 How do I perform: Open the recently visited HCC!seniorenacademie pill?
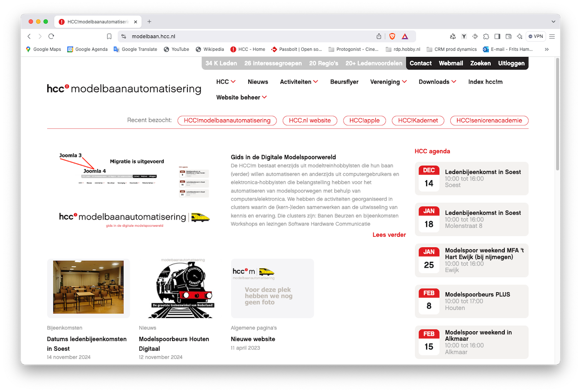point(489,120)
